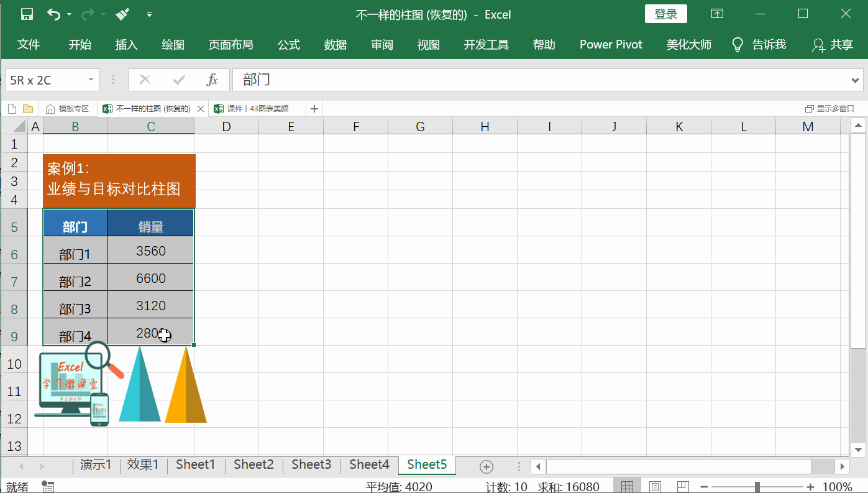The width and height of the screenshot is (868, 493).
Task: Open the 数据 ribbon tab
Action: [336, 45]
